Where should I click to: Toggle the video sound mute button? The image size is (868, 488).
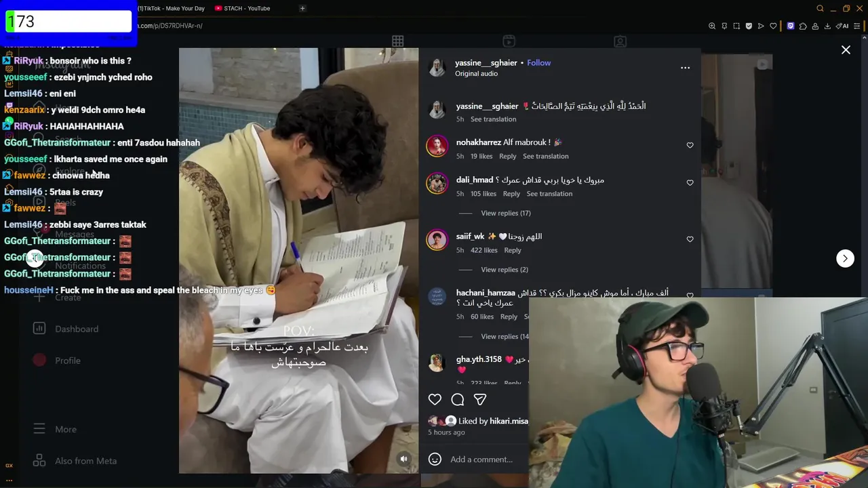click(403, 459)
